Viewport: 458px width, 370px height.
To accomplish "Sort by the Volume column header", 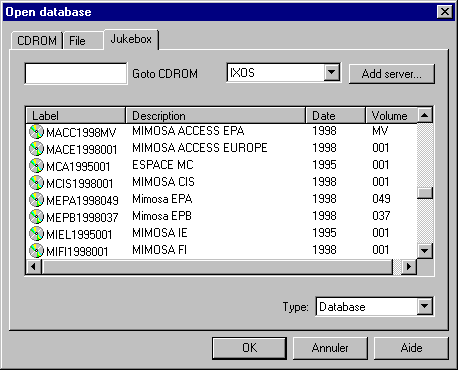I will tap(391, 116).
